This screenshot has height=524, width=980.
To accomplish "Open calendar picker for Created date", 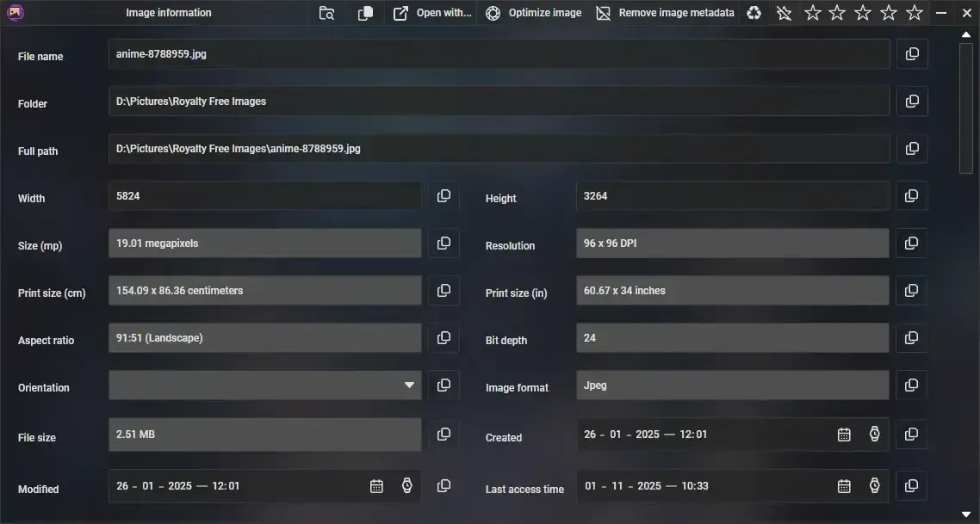I will pyautogui.click(x=844, y=435).
